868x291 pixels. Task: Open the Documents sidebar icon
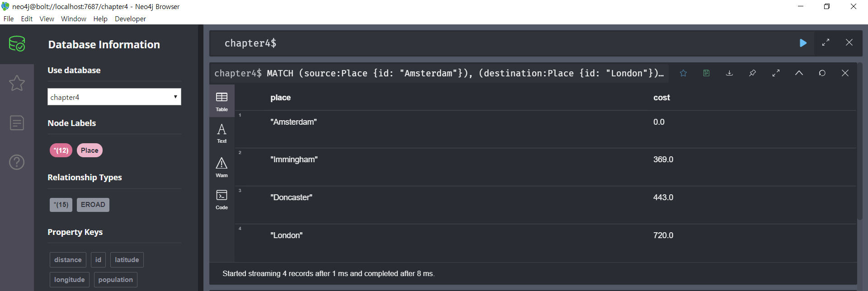tap(17, 122)
